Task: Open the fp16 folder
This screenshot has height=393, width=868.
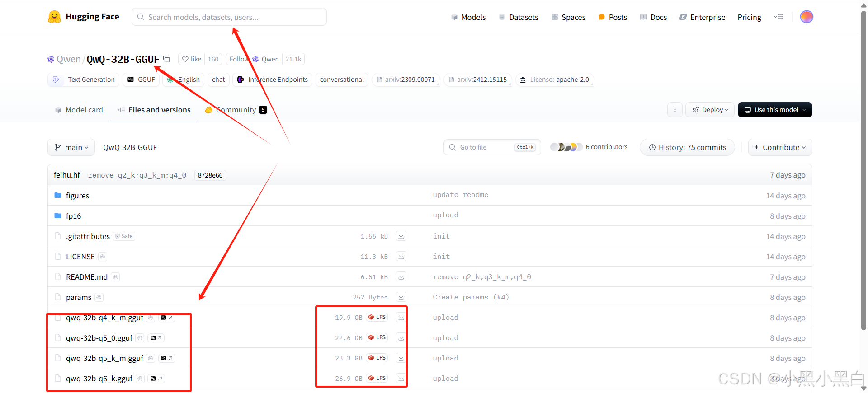Action: (x=73, y=216)
